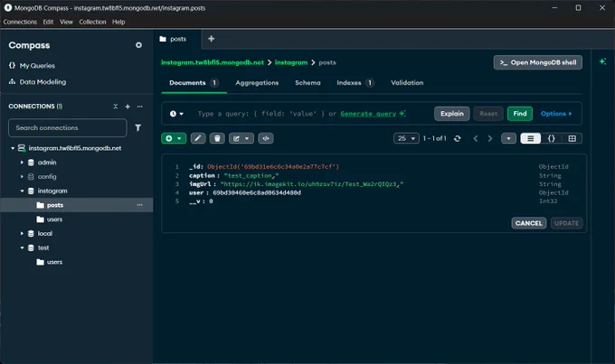
Task: Open the Collection menu
Action: pos(92,22)
